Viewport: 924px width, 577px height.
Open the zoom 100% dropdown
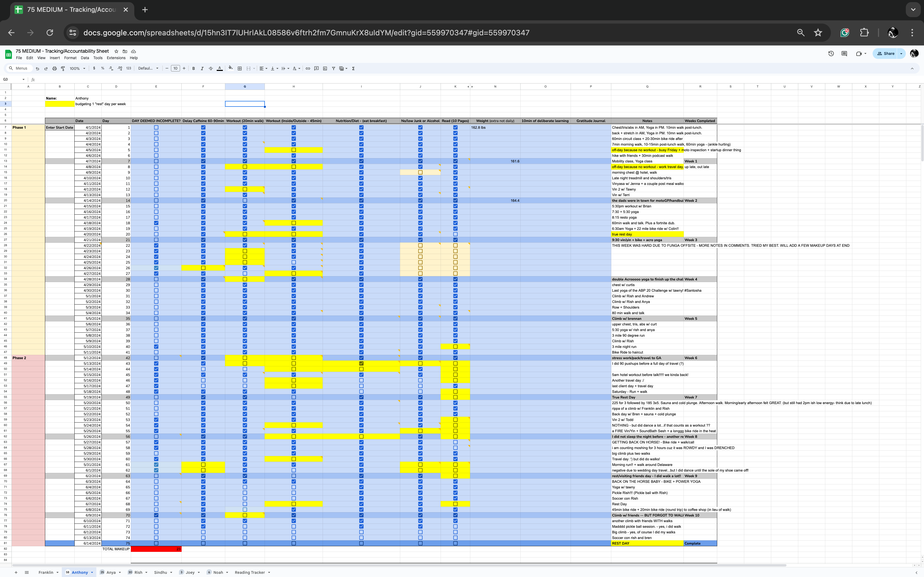click(x=77, y=69)
